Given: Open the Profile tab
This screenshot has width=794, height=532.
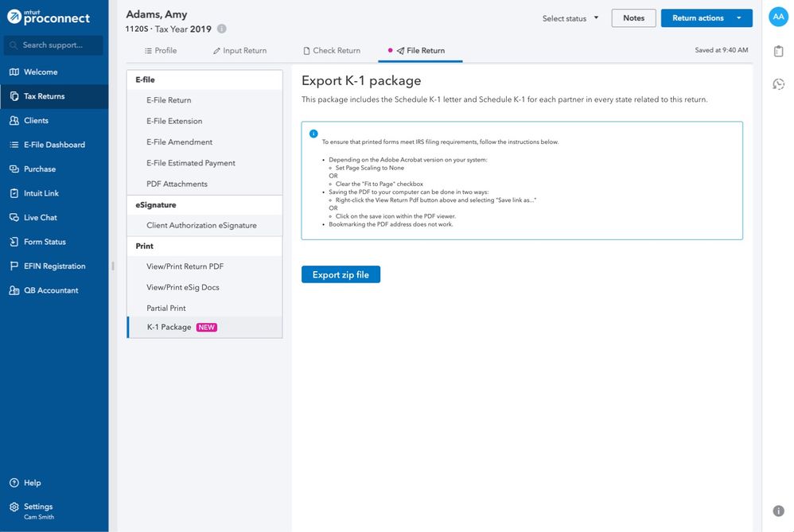Looking at the screenshot, I should pyautogui.click(x=160, y=51).
